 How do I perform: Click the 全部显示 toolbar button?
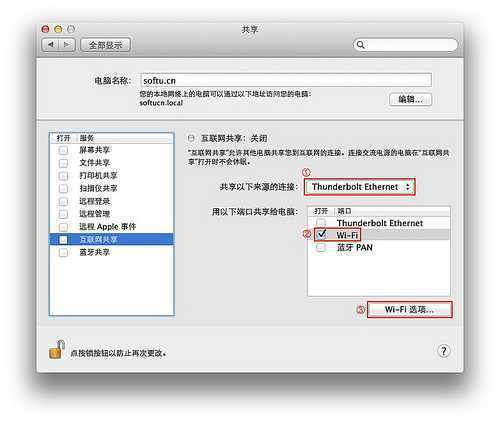pyautogui.click(x=105, y=45)
